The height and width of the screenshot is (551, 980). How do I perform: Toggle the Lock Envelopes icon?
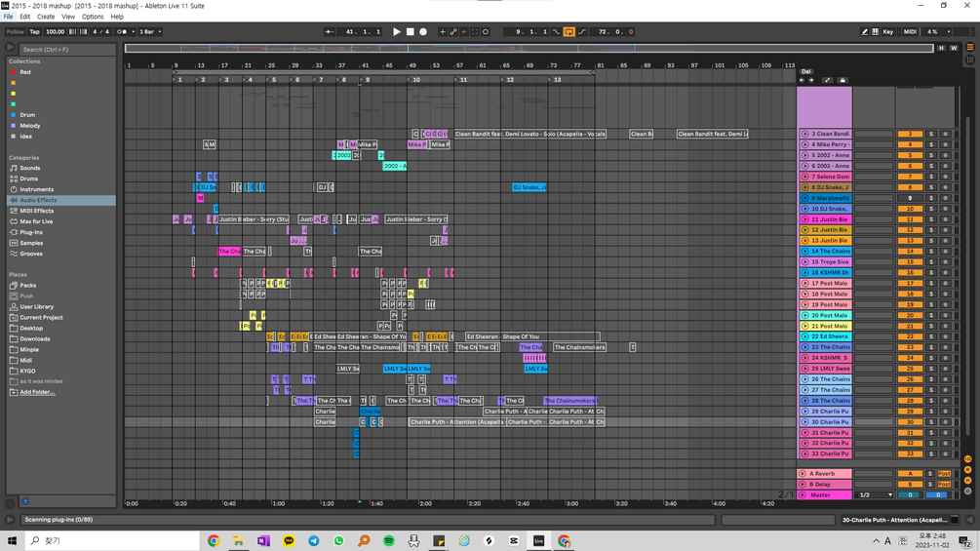(842, 80)
